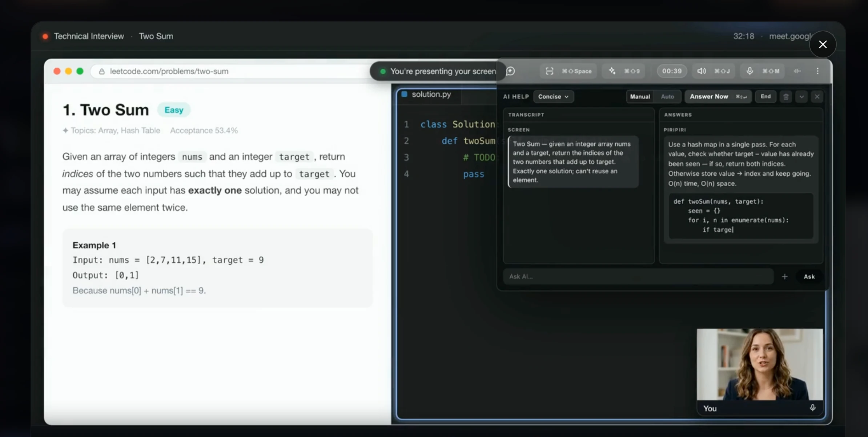The width and height of the screenshot is (868, 437).
Task: Click the red macOS close button of the browser
Action: click(x=57, y=71)
